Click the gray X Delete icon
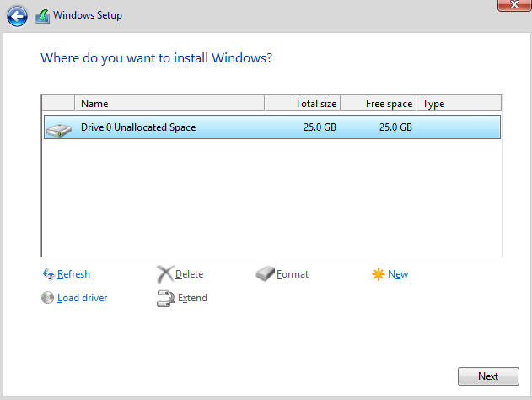 tap(164, 274)
